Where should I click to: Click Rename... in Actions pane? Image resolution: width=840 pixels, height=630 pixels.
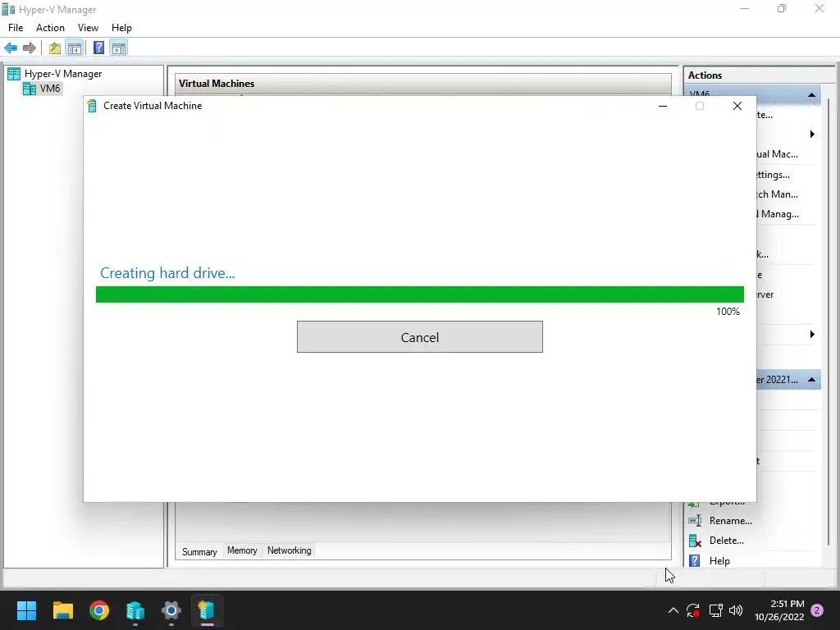731,521
